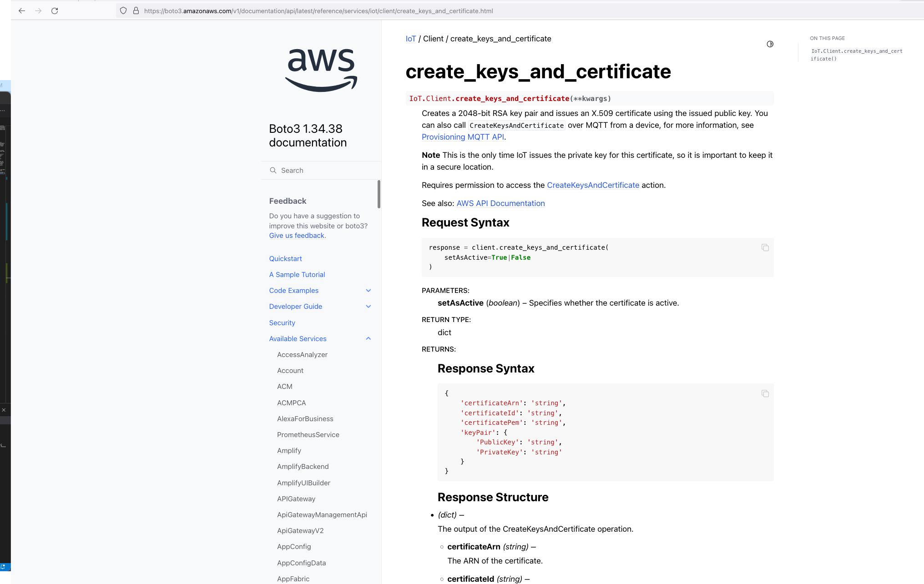This screenshot has width=924, height=584.
Task: Select AppFabric service
Action: click(293, 579)
